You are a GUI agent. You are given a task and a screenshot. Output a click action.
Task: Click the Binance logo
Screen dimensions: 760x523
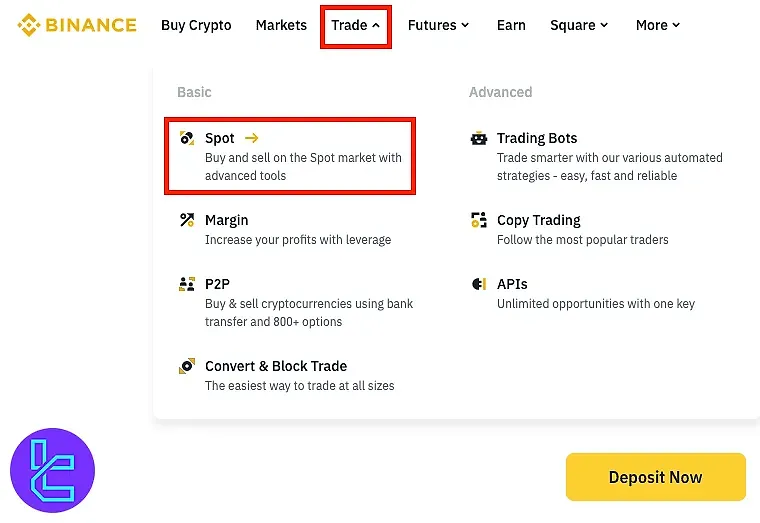tap(77, 25)
